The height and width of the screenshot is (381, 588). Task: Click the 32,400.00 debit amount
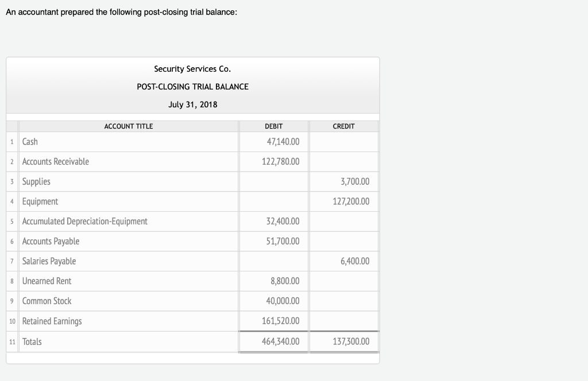pos(283,221)
